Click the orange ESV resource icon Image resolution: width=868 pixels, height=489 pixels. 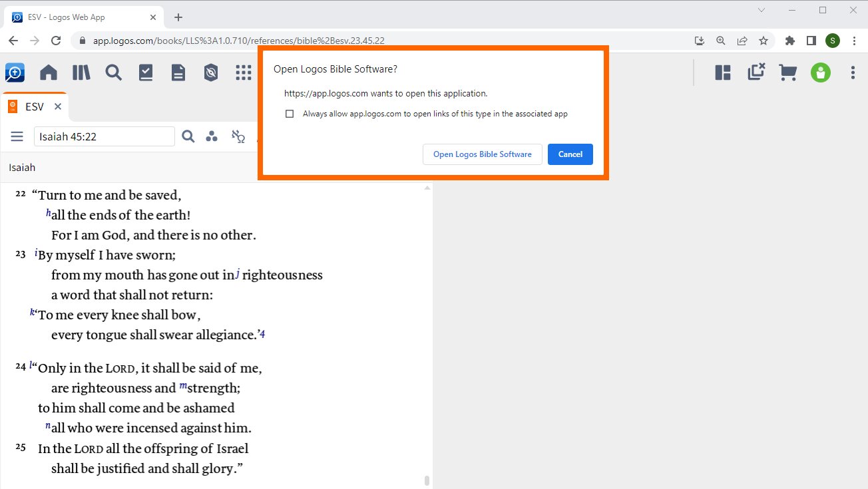13,106
